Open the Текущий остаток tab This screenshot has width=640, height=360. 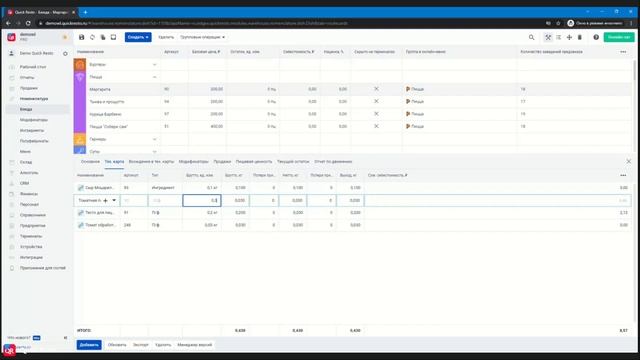(x=293, y=162)
